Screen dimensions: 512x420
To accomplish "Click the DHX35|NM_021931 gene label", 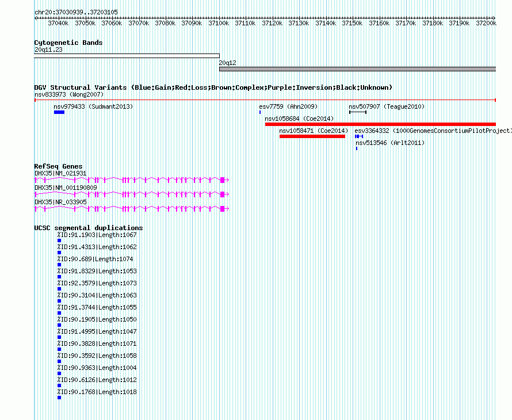I will click(60, 173).
